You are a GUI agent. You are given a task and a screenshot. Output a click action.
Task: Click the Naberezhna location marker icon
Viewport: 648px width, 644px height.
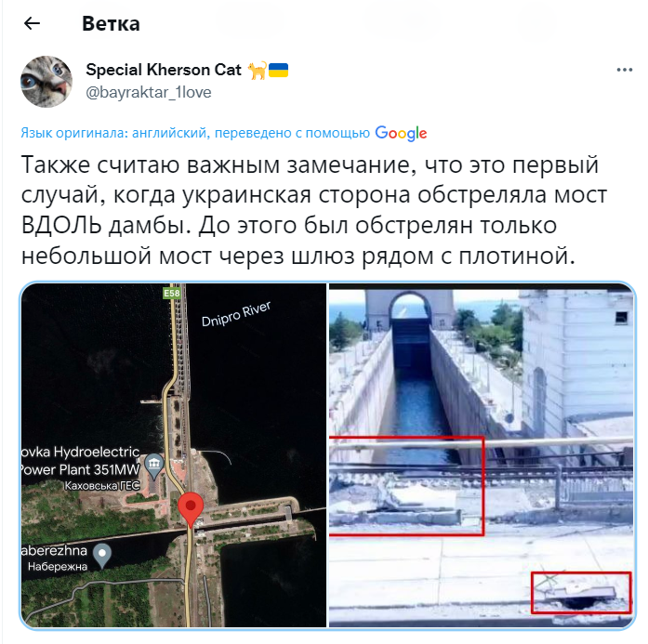click(102, 556)
